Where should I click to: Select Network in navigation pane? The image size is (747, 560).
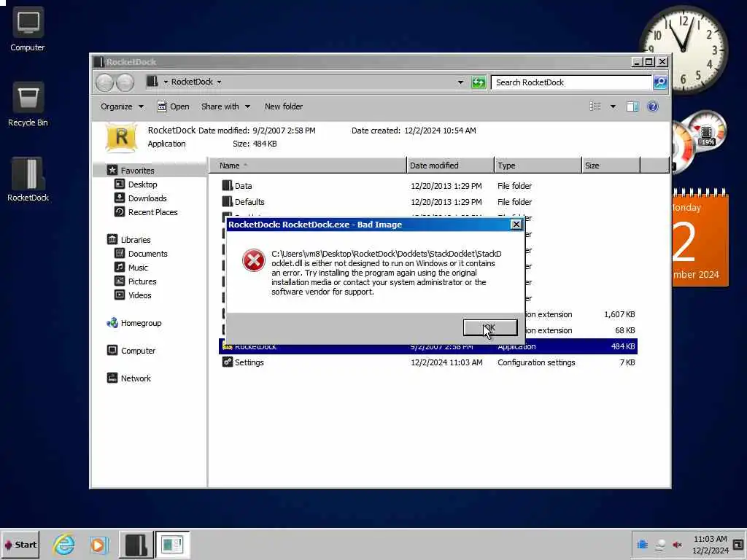(x=129, y=378)
